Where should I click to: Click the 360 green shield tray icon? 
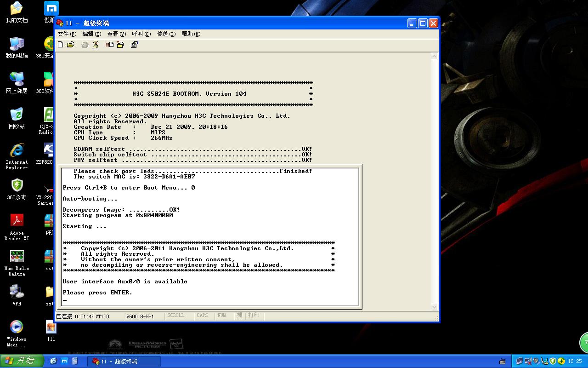(x=553, y=361)
